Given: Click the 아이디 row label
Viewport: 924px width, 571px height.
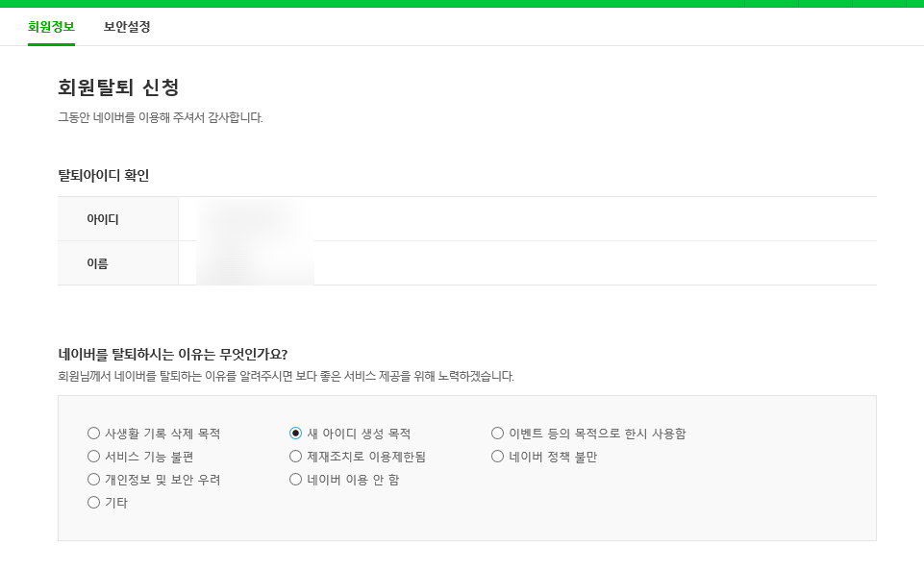Looking at the screenshot, I should (x=103, y=219).
